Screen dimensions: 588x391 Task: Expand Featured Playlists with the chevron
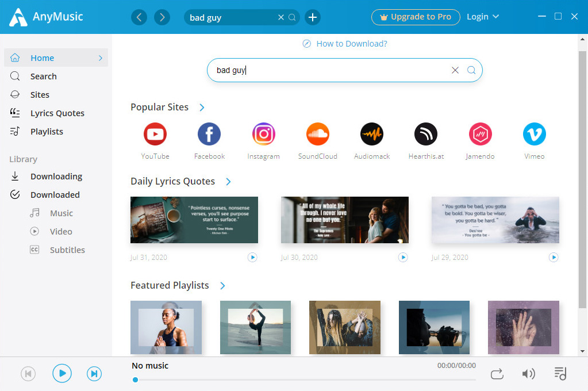click(x=222, y=286)
